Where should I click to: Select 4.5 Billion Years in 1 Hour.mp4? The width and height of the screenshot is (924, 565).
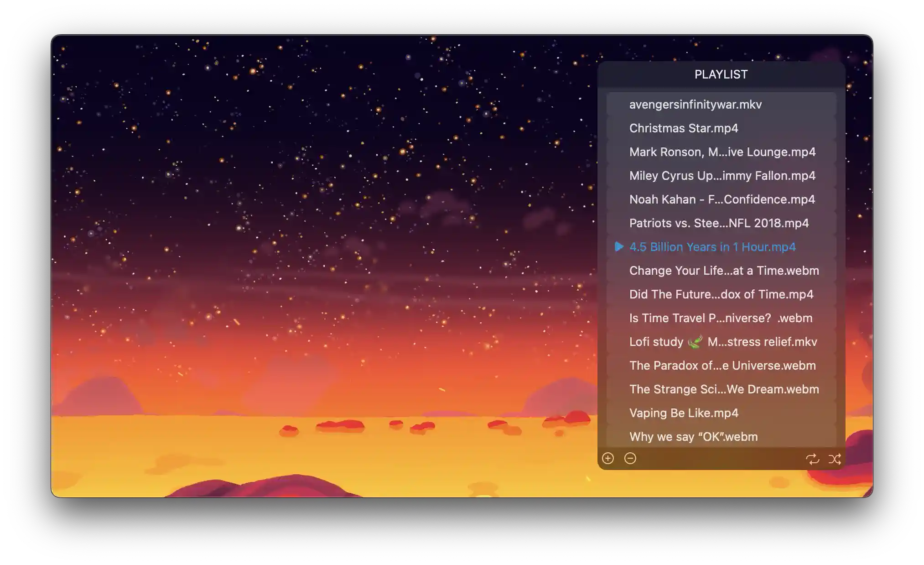coord(721,247)
